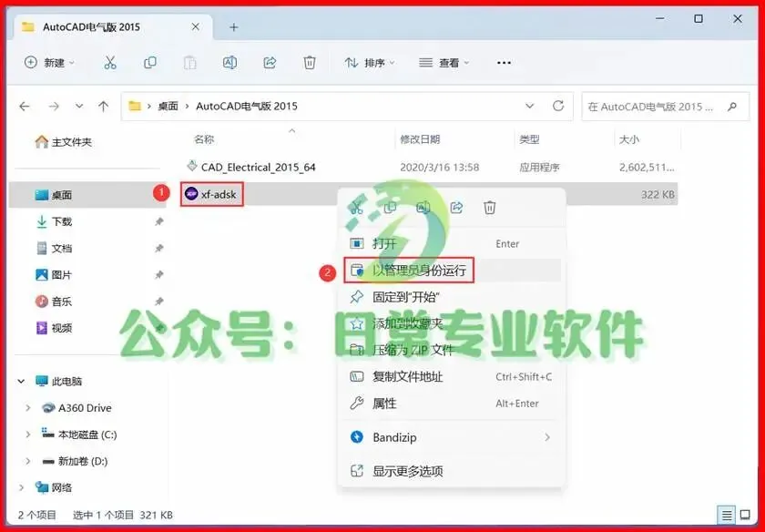This screenshot has width=765, height=532.
Task: Switch to large icons view in status bar
Action: pyautogui.click(x=745, y=515)
